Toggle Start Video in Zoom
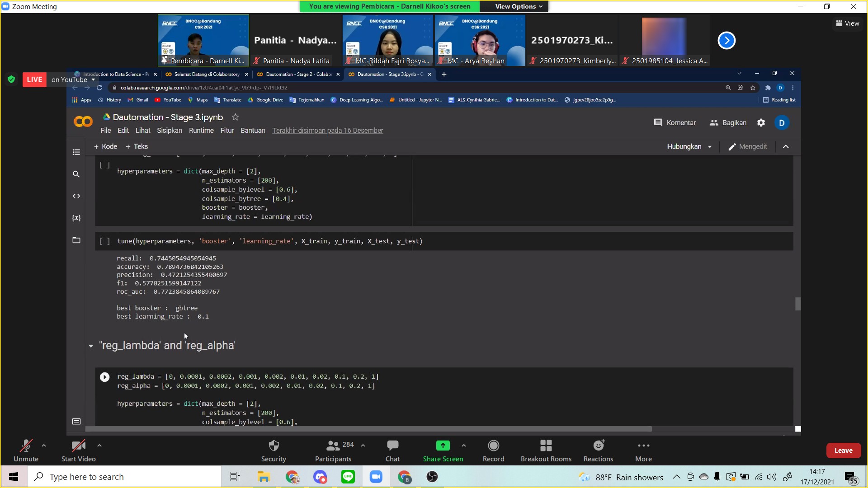This screenshot has width=868, height=488. tap(78, 450)
